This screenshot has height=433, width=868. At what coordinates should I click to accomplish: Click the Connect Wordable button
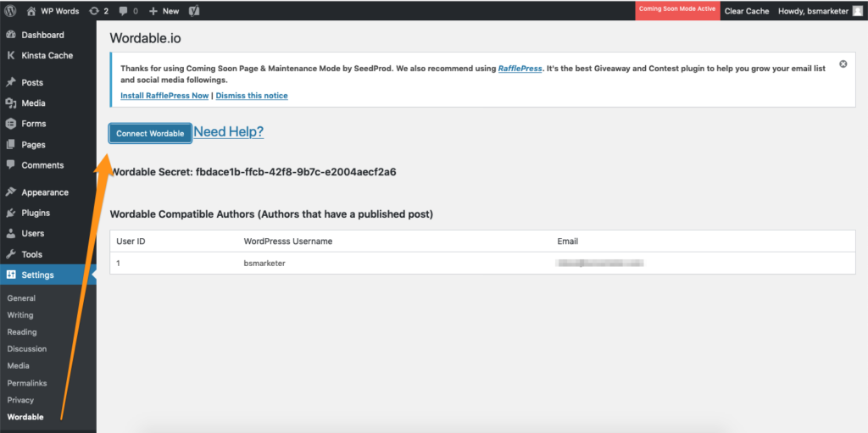150,133
